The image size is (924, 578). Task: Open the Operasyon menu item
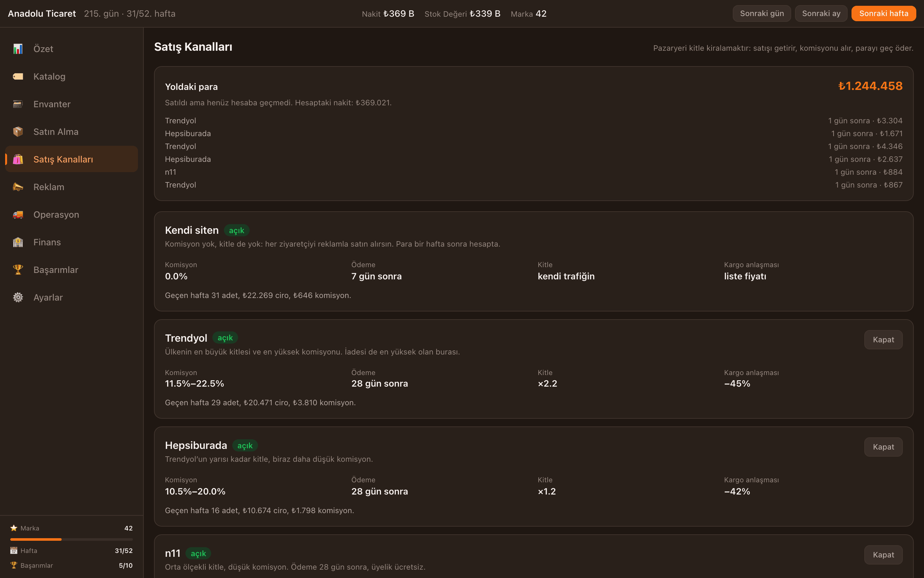(72, 215)
